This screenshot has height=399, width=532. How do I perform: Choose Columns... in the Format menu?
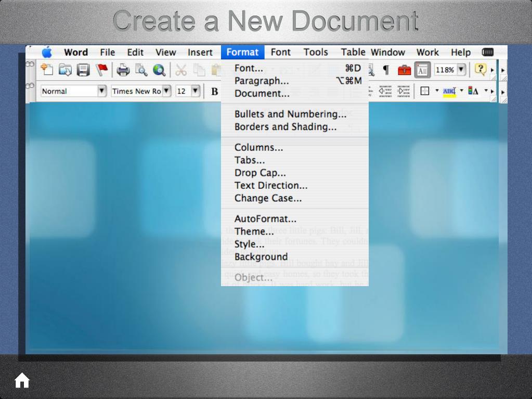pyautogui.click(x=295, y=148)
